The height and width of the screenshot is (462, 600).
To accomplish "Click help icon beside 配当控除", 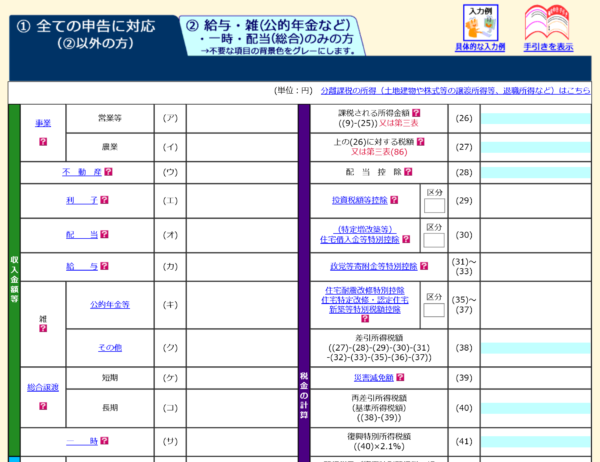I will (x=408, y=171).
